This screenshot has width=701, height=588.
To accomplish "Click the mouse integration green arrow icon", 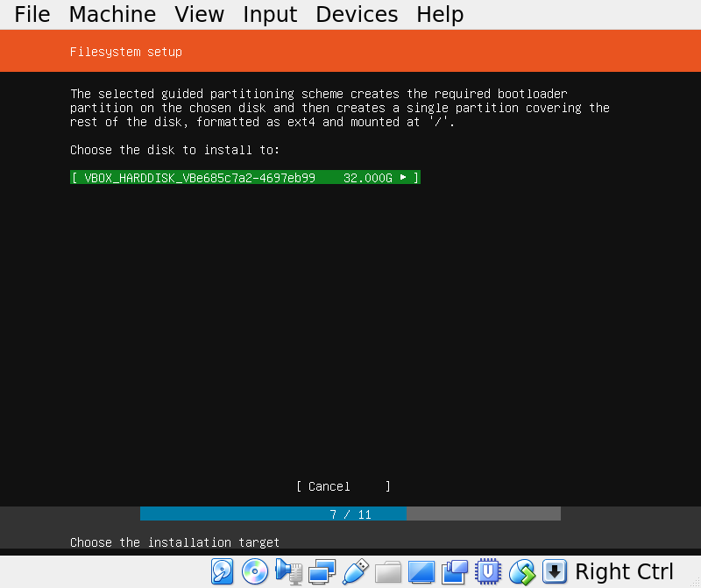I will coord(522,572).
